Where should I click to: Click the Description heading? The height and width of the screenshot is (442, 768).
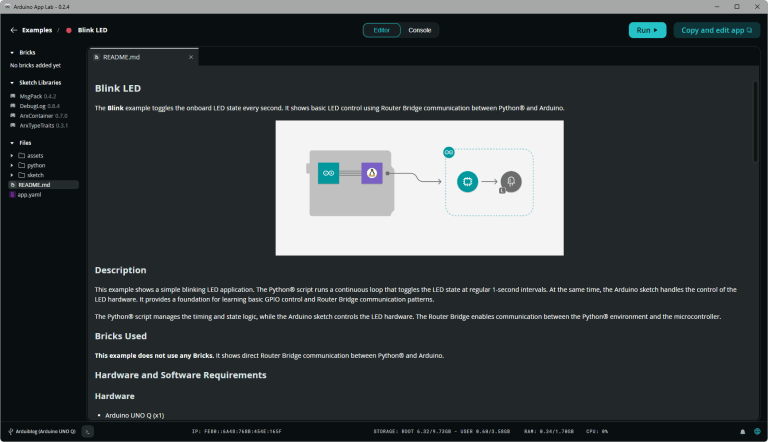click(x=120, y=270)
